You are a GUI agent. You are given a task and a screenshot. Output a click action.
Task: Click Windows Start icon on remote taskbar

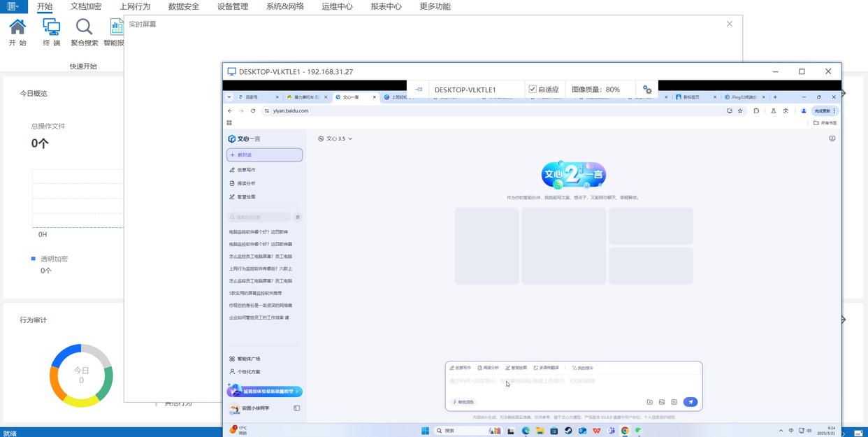425,431
